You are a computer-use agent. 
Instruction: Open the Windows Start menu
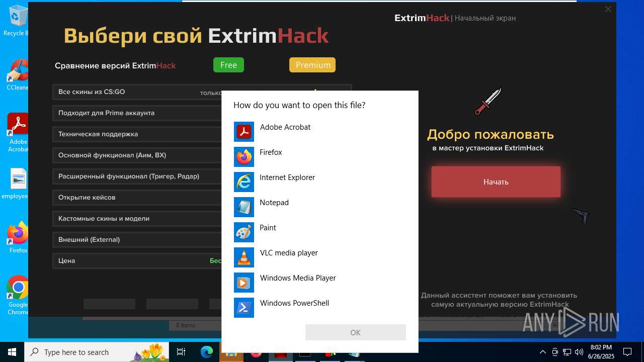pos(12,352)
